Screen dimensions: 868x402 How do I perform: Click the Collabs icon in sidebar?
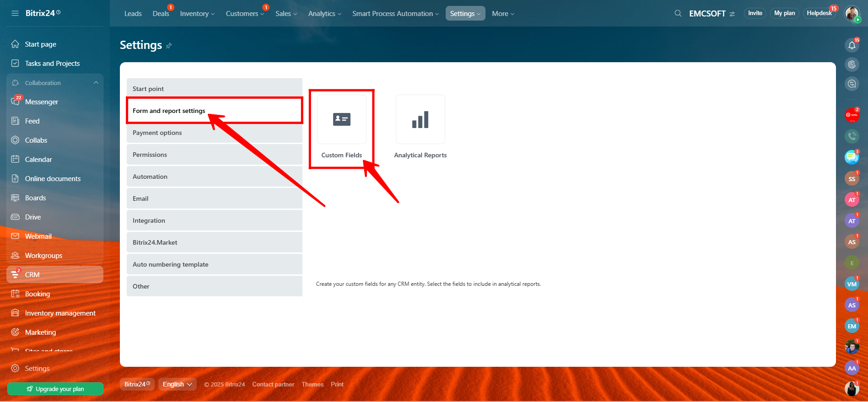[15, 140]
